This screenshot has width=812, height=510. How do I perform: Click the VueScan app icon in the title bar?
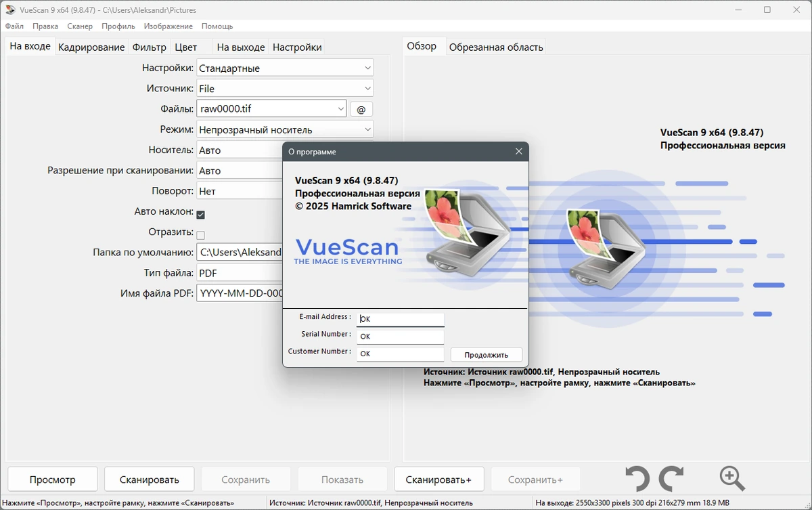click(10, 10)
